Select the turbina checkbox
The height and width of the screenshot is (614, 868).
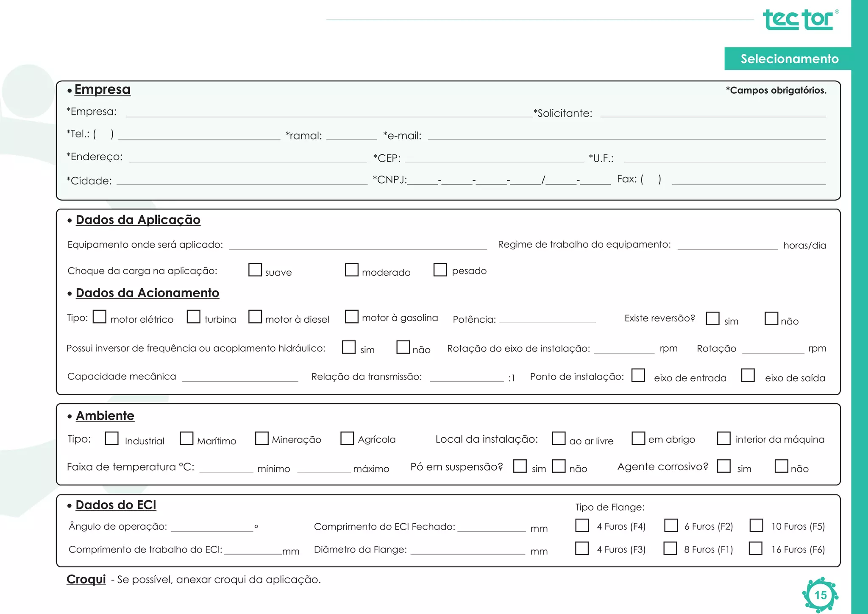(x=194, y=317)
